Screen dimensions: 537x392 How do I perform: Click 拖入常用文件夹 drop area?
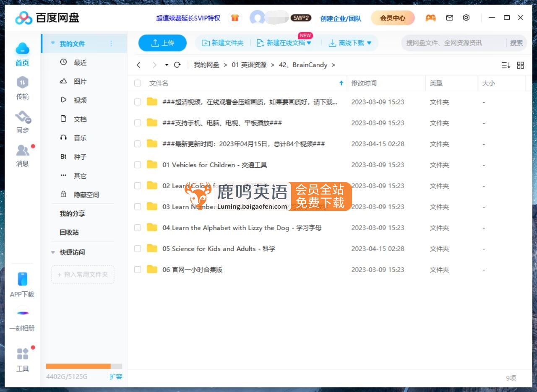click(83, 275)
